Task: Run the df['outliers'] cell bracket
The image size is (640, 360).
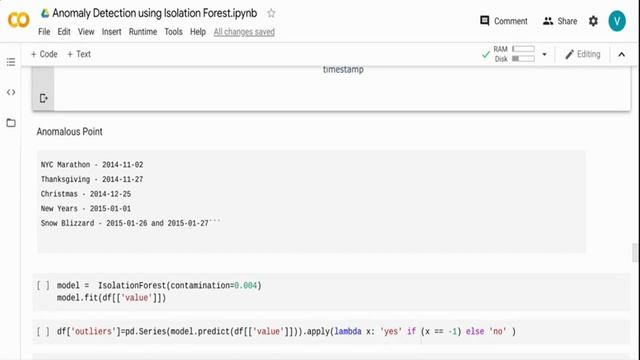Action: pos(43,331)
